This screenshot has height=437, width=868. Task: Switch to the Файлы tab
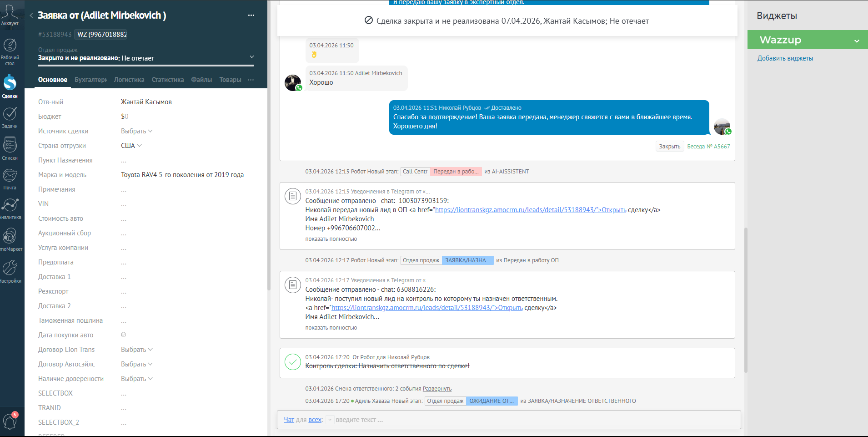coord(201,80)
